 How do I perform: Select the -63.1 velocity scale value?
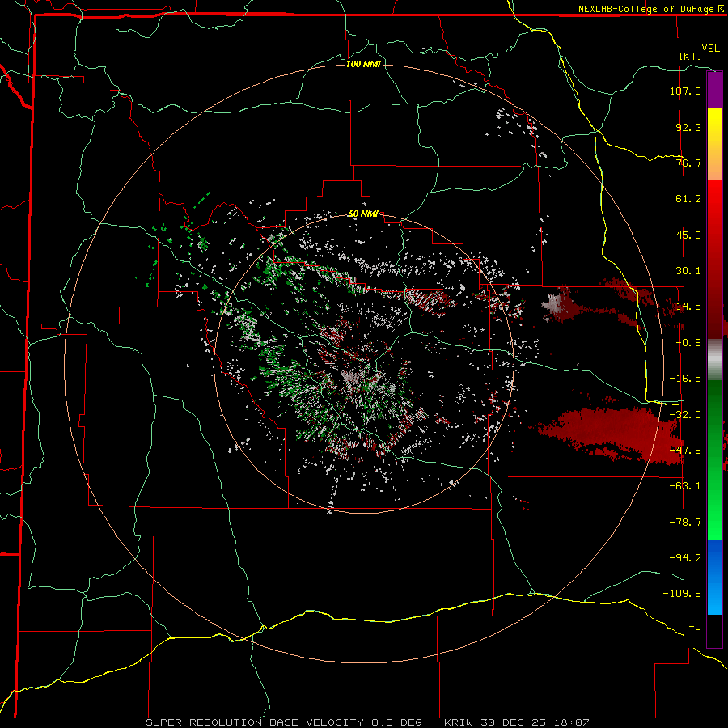tap(685, 486)
